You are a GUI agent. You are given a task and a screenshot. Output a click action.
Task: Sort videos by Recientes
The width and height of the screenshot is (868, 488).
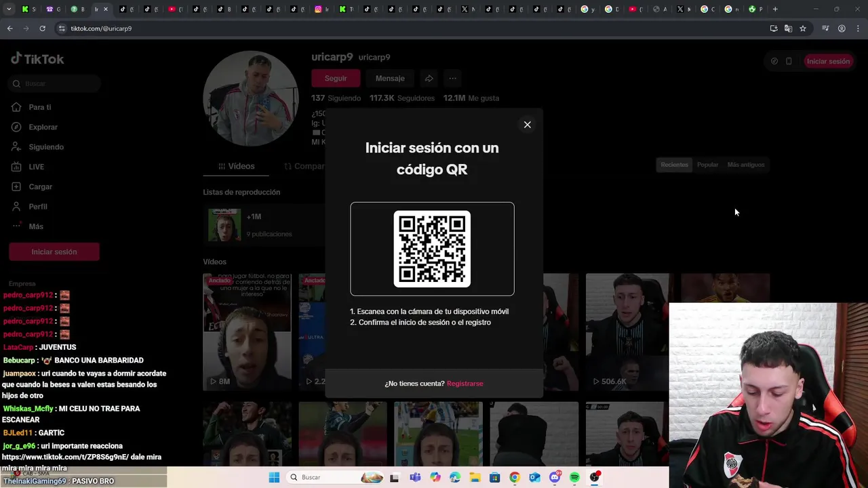click(674, 165)
